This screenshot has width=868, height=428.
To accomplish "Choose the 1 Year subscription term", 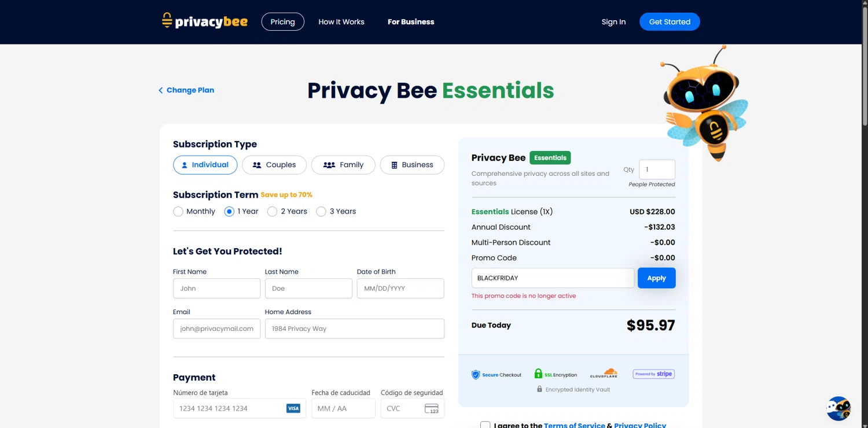I will 229,212.
